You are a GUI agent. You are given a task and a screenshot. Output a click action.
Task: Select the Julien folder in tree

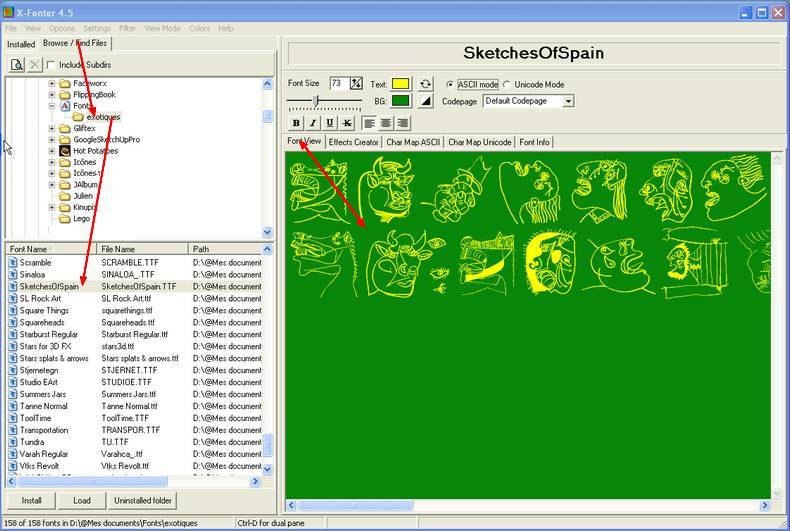[83, 196]
